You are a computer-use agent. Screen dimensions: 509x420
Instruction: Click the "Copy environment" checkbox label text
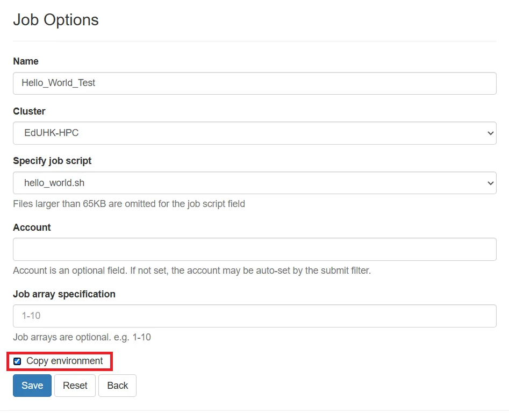(x=64, y=361)
